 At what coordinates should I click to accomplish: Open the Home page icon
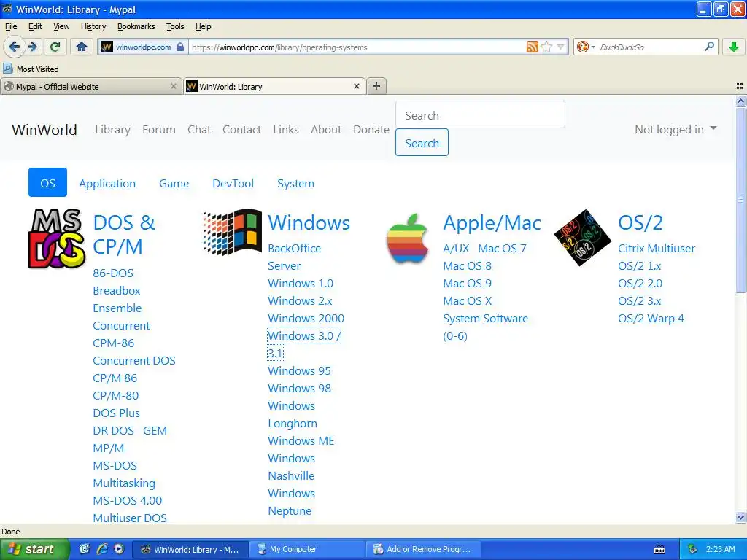point(82,47)
